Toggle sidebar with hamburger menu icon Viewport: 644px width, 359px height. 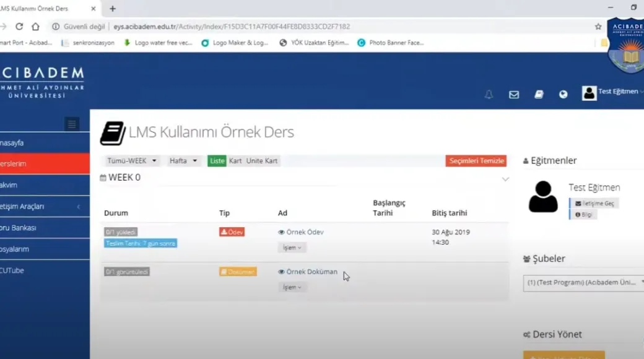coord(72,124)
